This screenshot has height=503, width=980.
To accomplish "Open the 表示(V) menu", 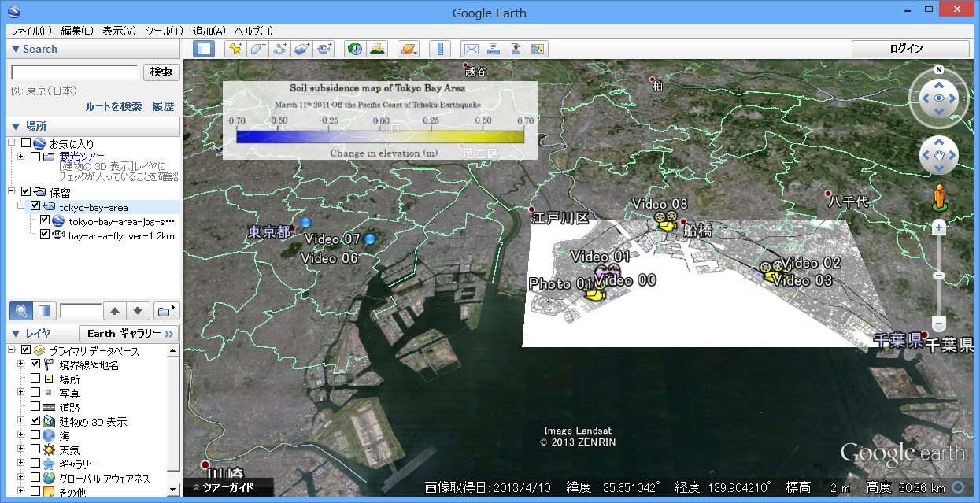I will 119,31.
